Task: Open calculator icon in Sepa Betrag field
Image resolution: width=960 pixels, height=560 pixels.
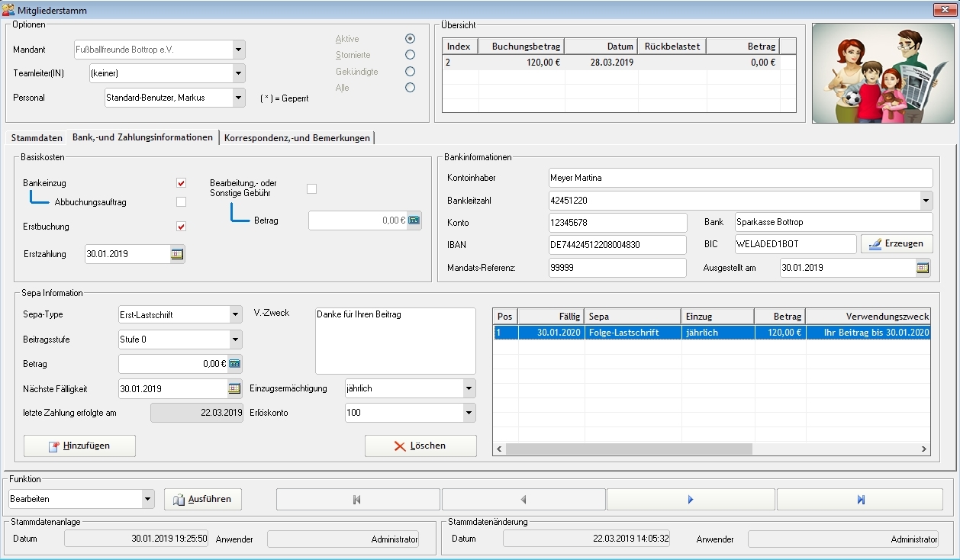Action: [x=235, y=364]
